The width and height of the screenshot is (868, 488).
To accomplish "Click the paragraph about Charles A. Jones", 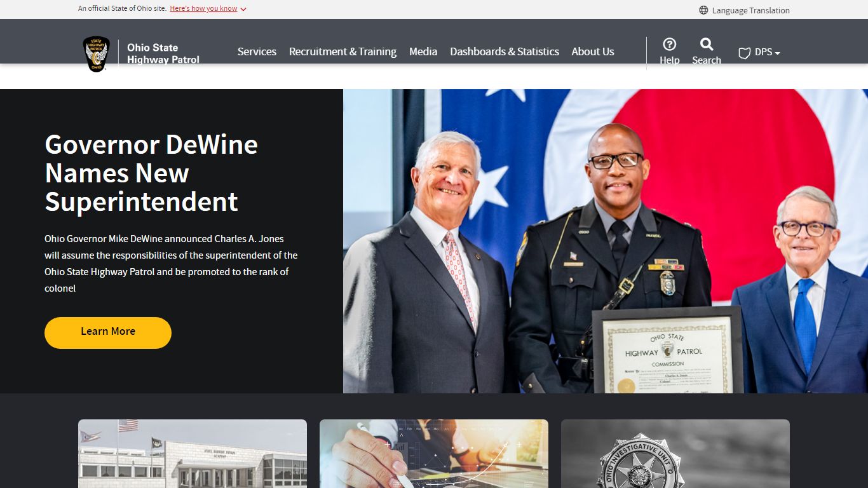I will pyautogui.click(x=171, y=263).
